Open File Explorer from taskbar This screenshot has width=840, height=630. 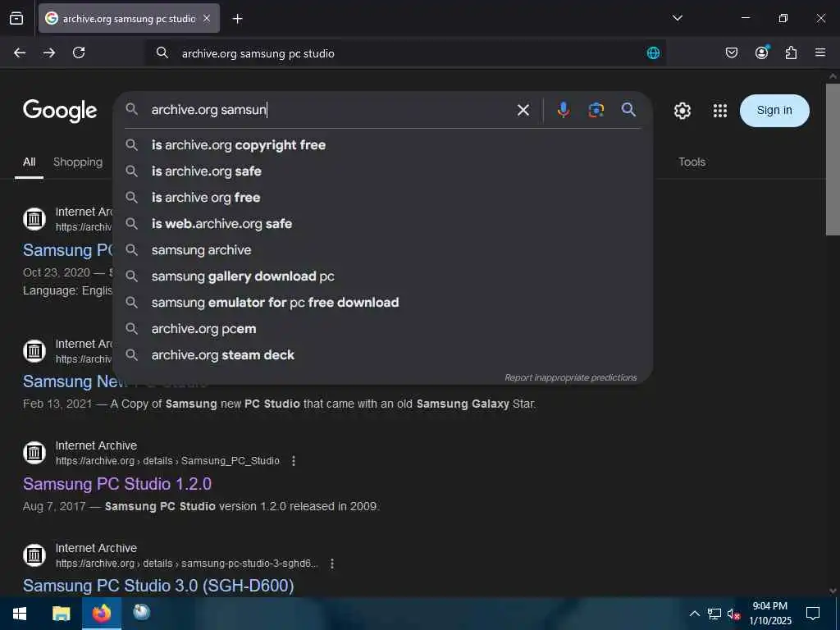pos(61,614)
